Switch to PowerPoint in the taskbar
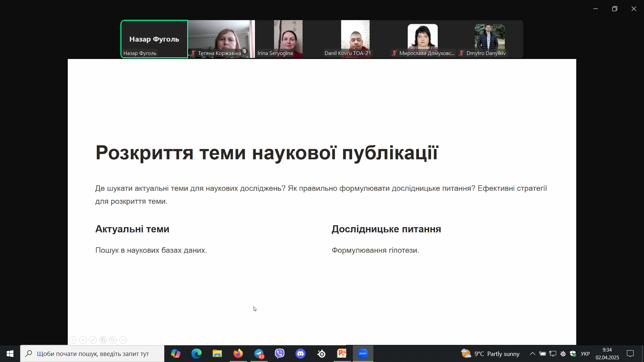Screen dimensions: 644x362 coord(342,354)
